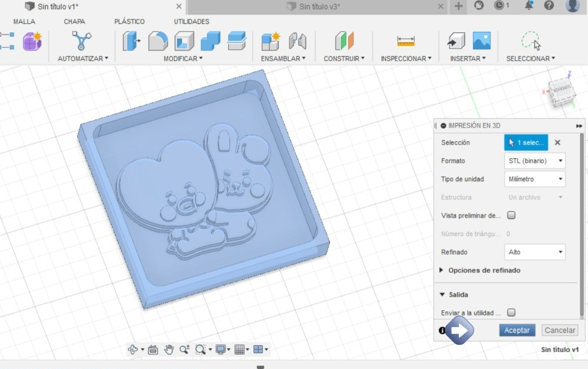This screenshot has width=588, height=369.
Task: Collapse the Salida section
Action: (442, 294)
